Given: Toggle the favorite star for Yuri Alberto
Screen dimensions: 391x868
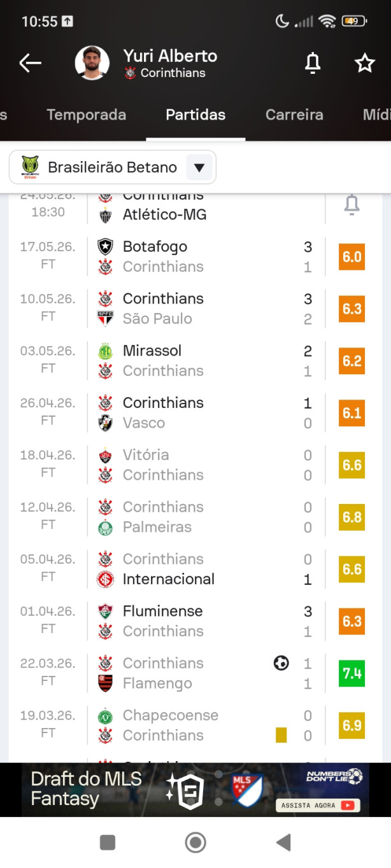Looking at the screenshot, I should (364, 63).
